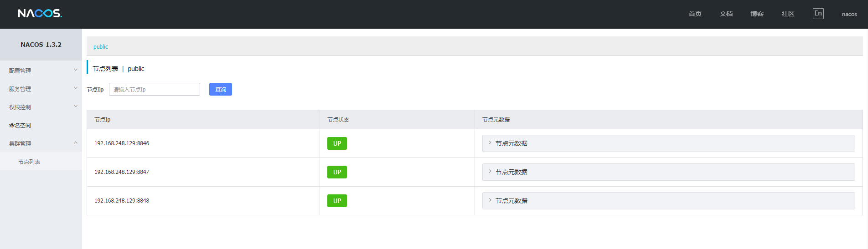Open the 命名空间 menu item
This screenshot has width=868, height=249.
click(41, 125)
